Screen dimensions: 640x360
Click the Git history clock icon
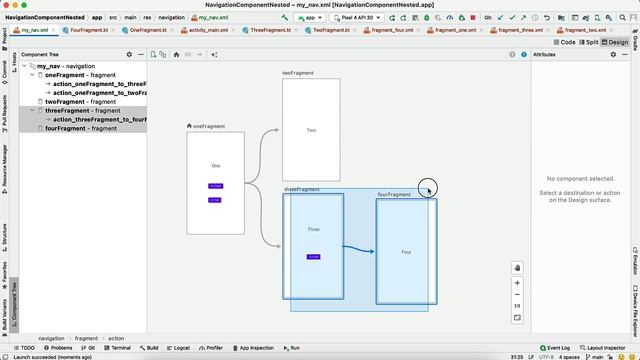(535, 18)
